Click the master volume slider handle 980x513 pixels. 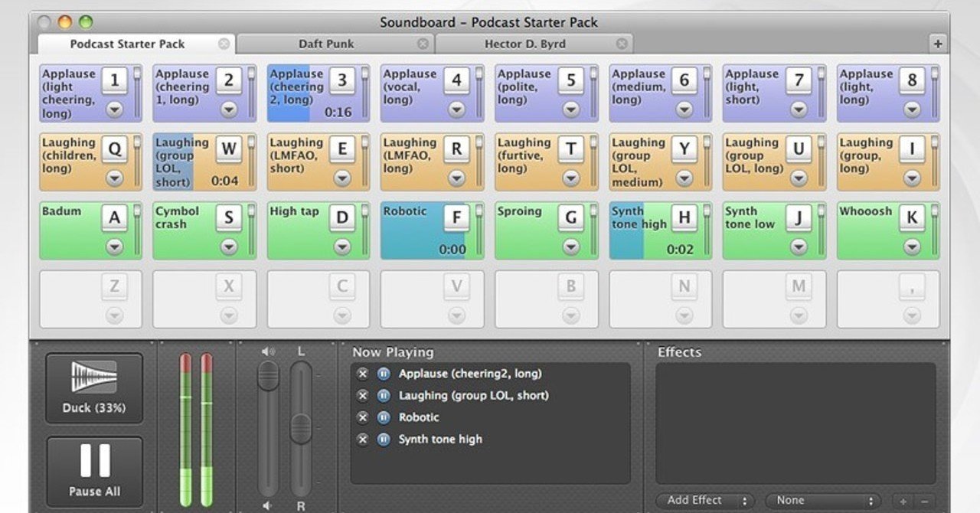[268, 376]
